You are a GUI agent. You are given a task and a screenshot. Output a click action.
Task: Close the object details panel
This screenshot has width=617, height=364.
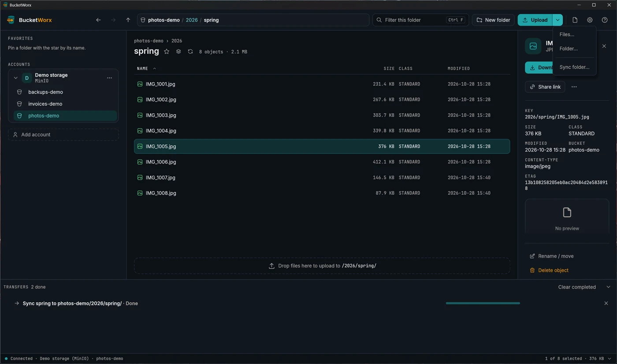(x=604, y=46)
